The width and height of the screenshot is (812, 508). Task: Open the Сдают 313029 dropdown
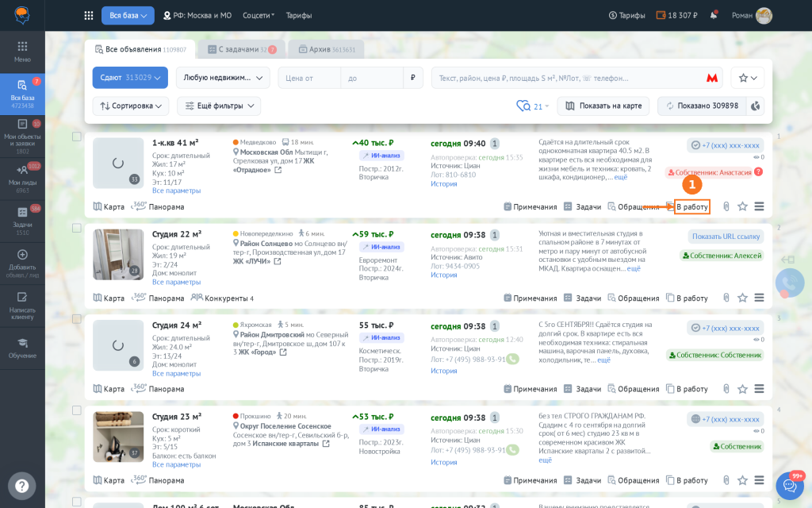(130, 78)
